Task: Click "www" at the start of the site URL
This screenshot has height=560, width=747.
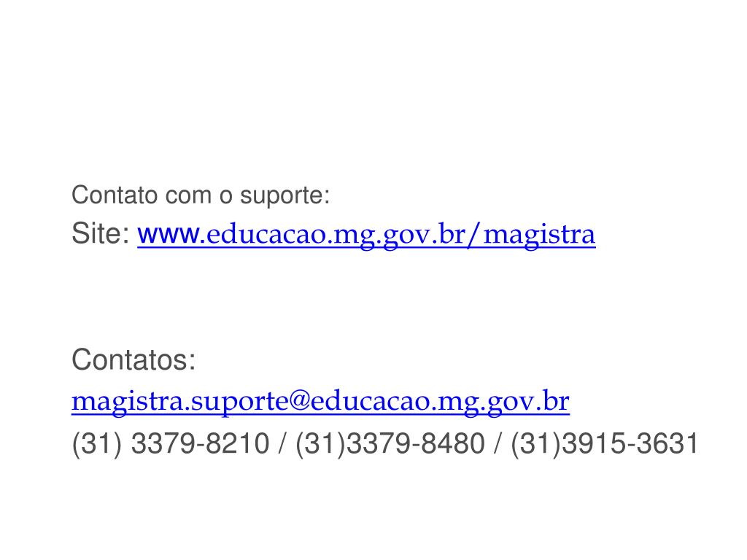Action: coord(169,236)
